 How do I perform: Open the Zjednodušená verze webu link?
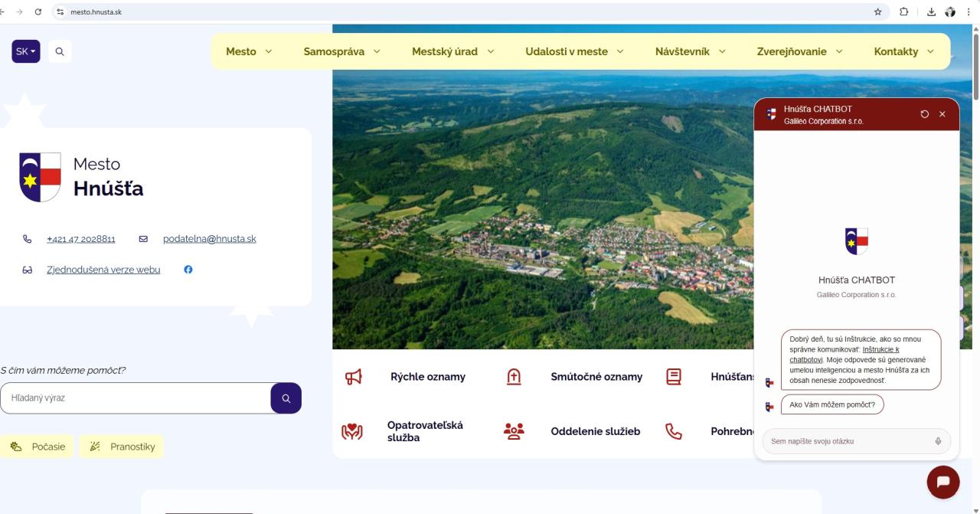pyautogui.click(x=103, y=270)
